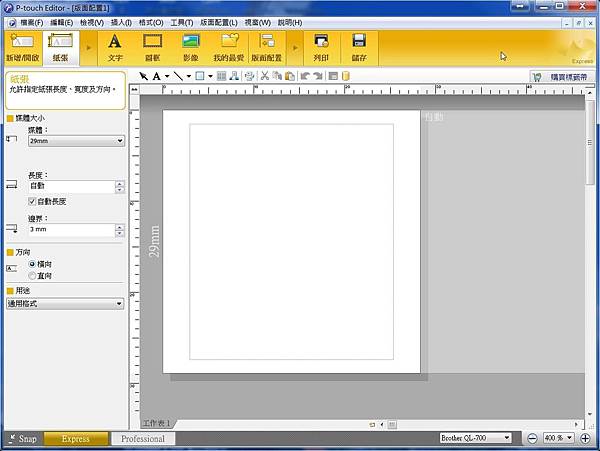Select the diagonal line drawing tool

coord(178,76)
